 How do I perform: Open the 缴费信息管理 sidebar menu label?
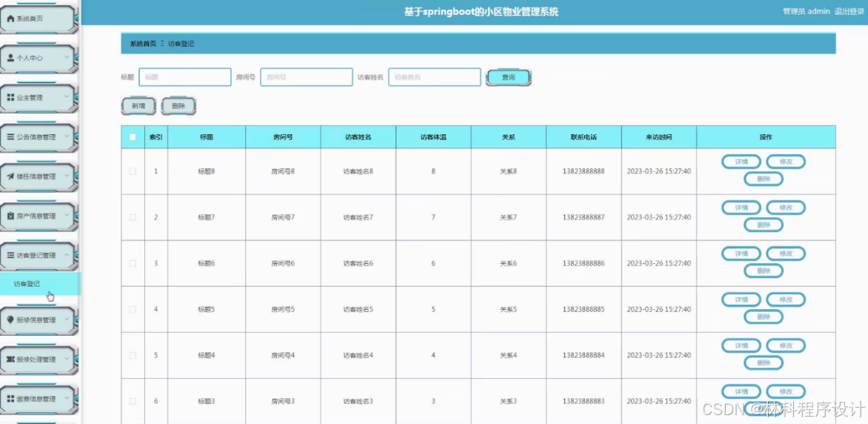pos(36,399)
